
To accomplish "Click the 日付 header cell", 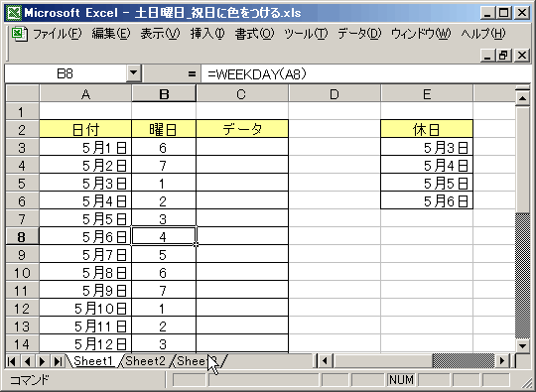I will click(85, 129).
